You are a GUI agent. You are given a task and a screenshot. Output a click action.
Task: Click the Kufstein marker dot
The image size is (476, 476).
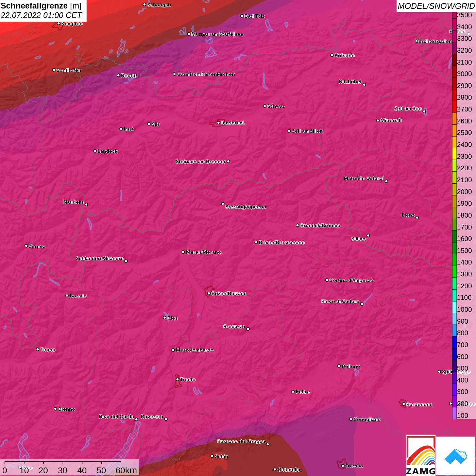click(x=332, y=55)
